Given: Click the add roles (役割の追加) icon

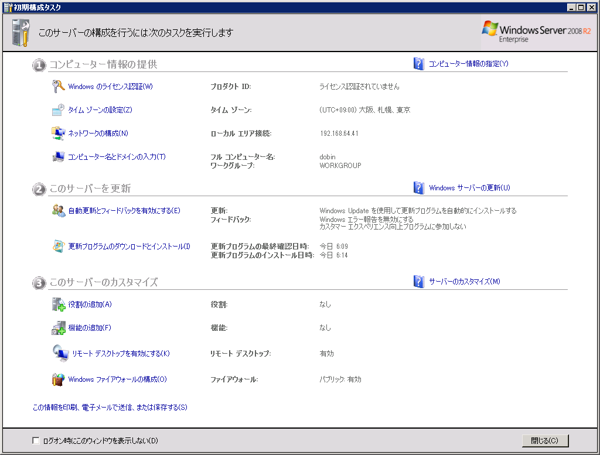Looking at the screenshot, I should 59,305.
